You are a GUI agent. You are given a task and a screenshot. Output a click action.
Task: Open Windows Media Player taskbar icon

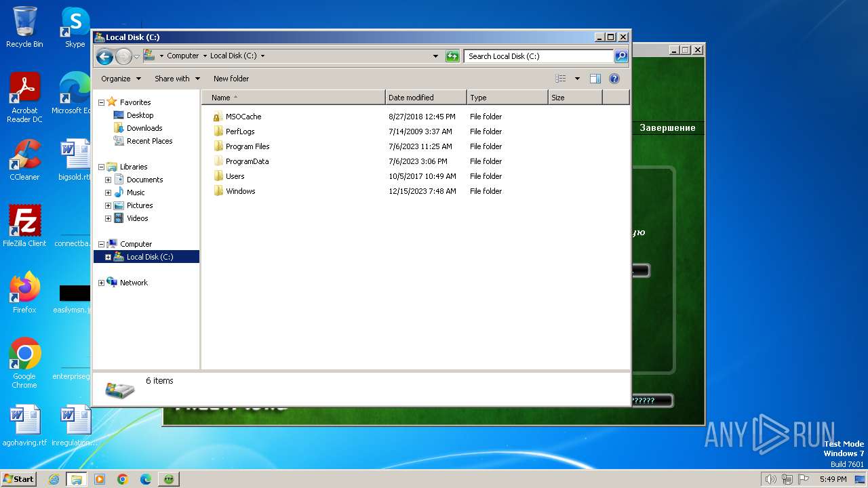(x=100, y=479)
